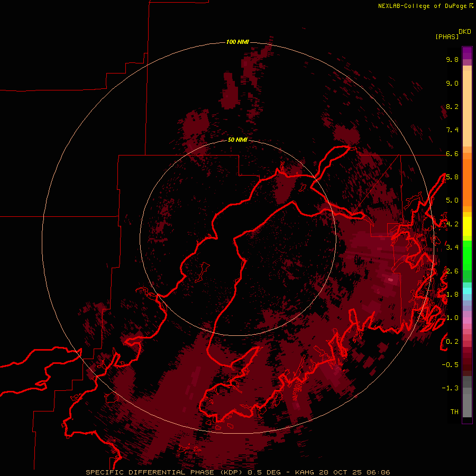Click the 8.2 value on the color scale
476x476 pixels.
pos(452,106)
